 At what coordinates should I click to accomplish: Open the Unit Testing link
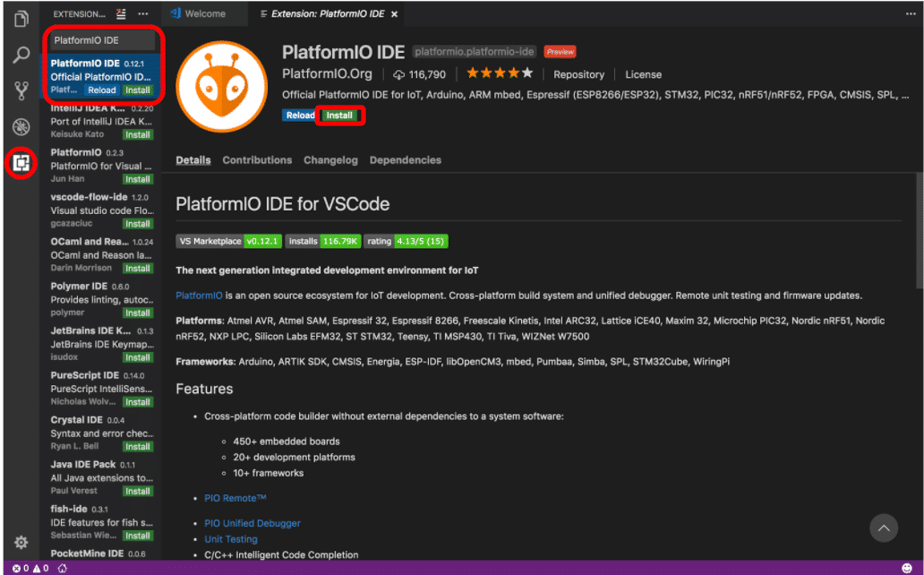(x=230, y=539)
